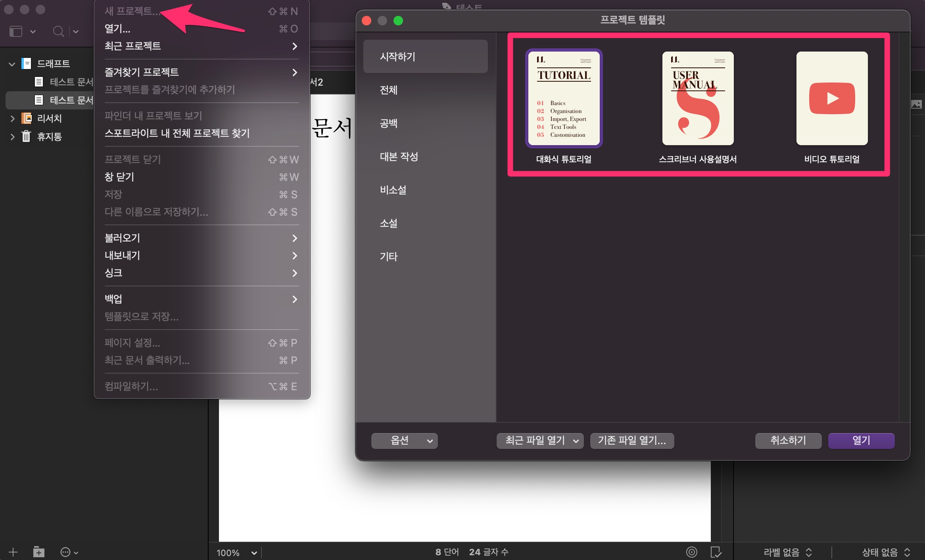Open the 라벨 없음 label selector
The height and width of the screenshot is (560, 925).
point(788,552)
